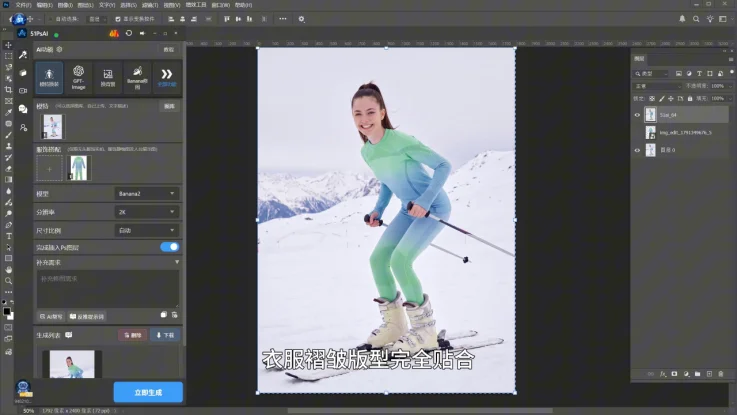
Task: Show the hidden img_edit middle layer
Action: tap(637, 133)
